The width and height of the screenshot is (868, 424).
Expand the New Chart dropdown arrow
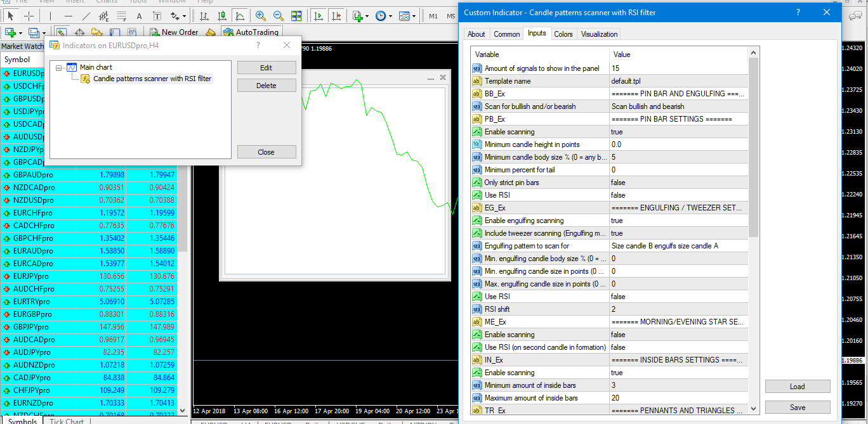click(21, 32)
